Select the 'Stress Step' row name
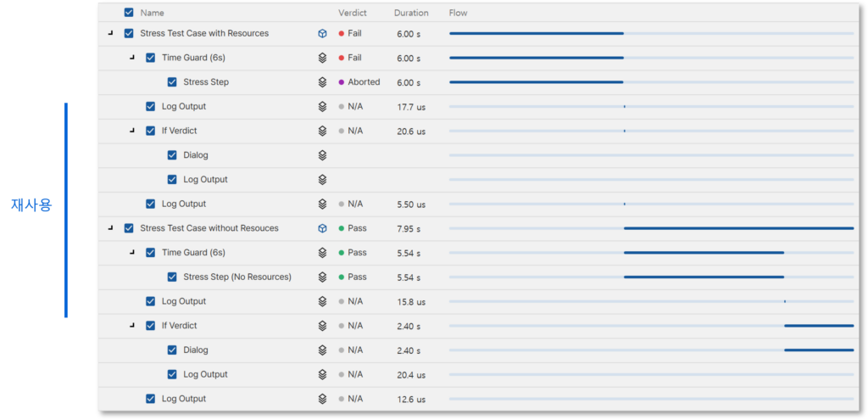This screenshot has width=868, height=420. coord(206,82)
